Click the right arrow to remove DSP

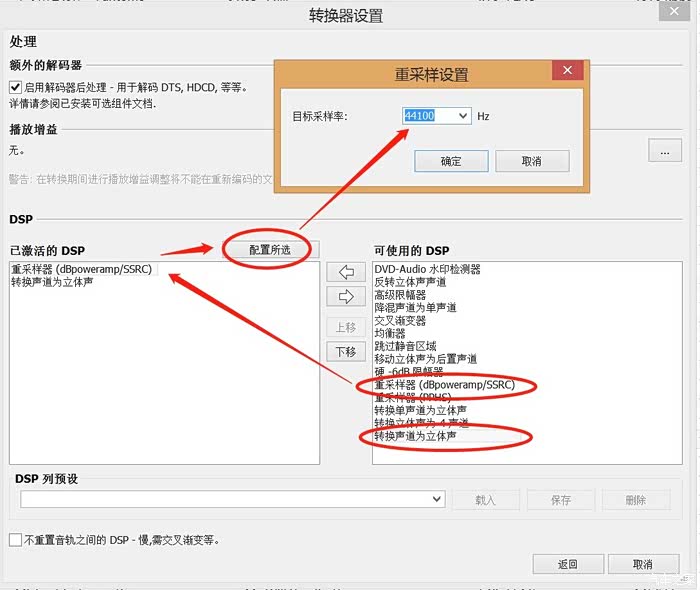click(346, 296)
